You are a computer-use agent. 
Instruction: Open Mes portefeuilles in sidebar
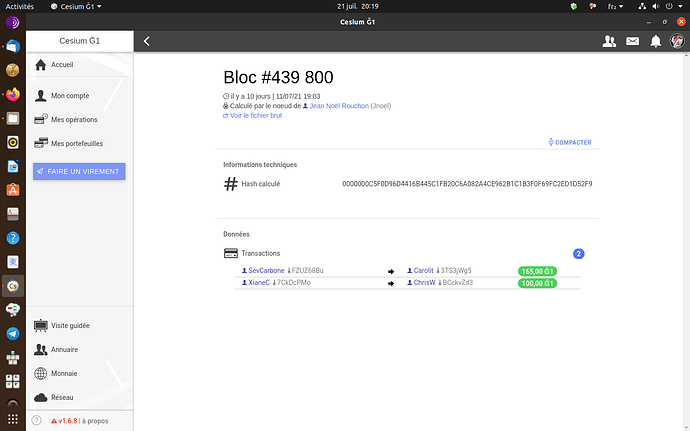[80, 144]
